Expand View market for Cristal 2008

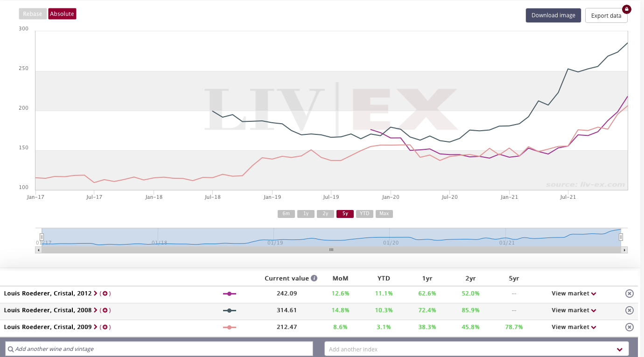(574, 310)
